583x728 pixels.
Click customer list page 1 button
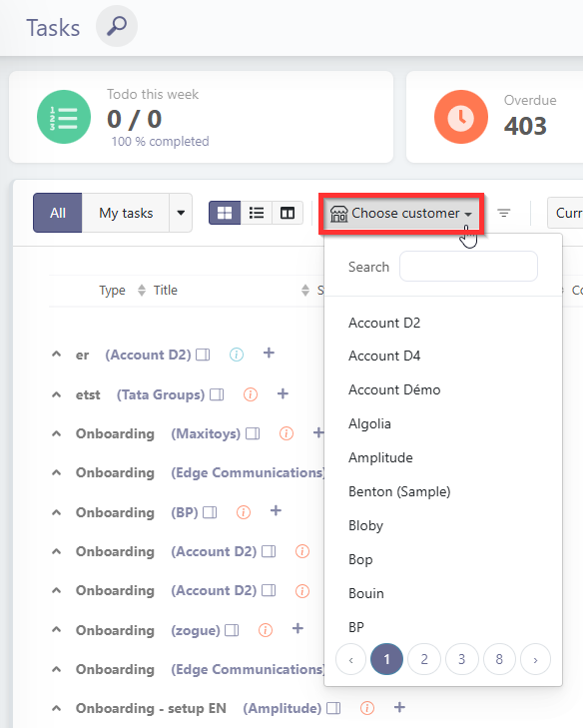tap(386, 659)
